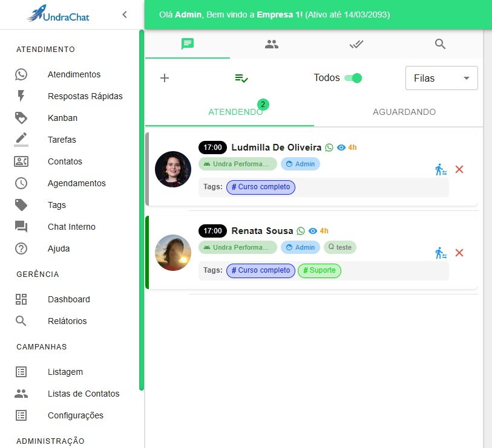Click eye icon on Renata Sousa ticket
Image resolution: width=492 pixels, height=448 pixels.
pyautogui.click(x=313, y=231)
